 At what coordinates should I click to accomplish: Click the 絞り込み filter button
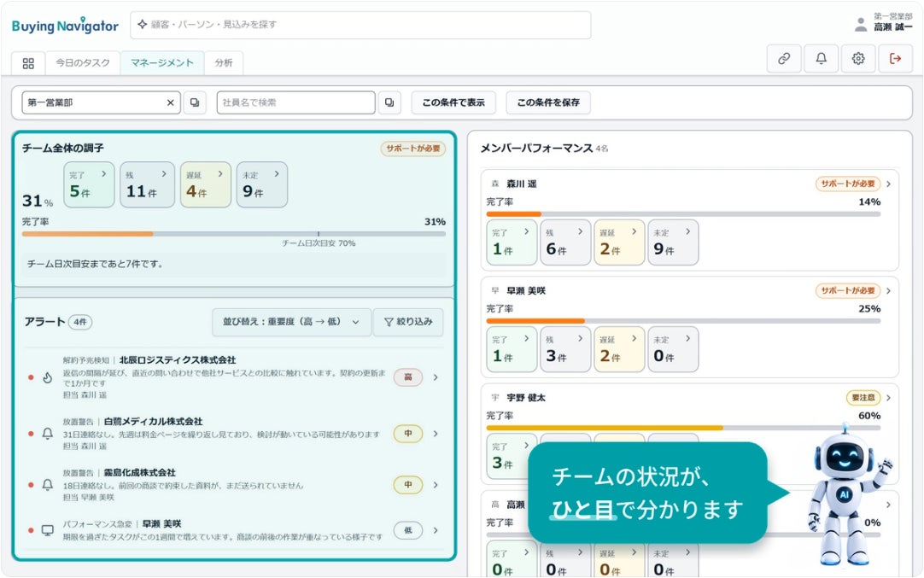pos(408,322)
